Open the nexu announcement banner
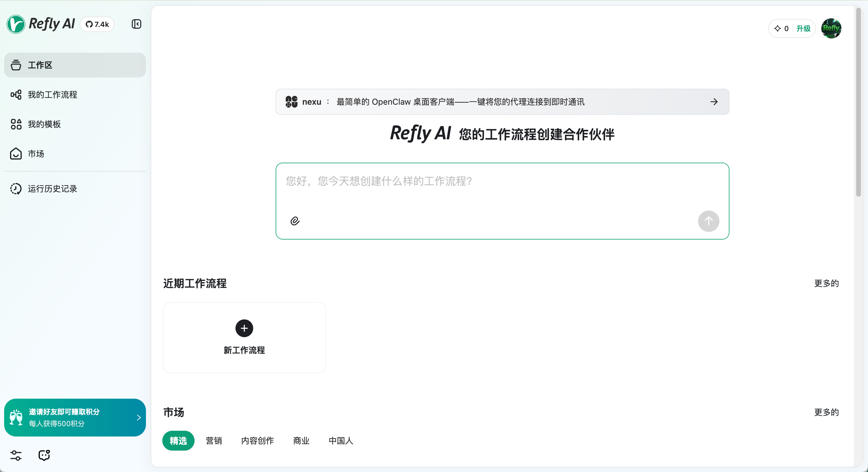Screen dimensions: 868x472 (502, 102)
